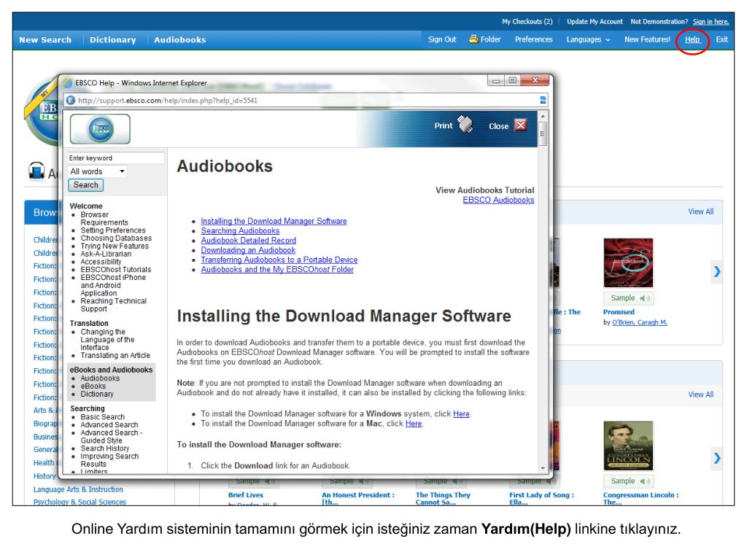The width and height of the screenshot is (747, 560).
Task: Open Improving Search Results help topic
Action: 109,461
